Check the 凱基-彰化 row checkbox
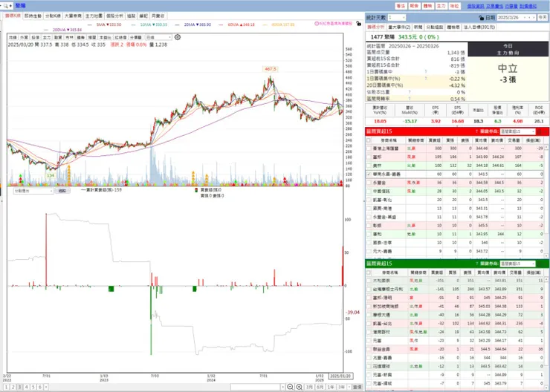Image resolution: width=550 pixels, height=392 pixels. tap(369, 200)
